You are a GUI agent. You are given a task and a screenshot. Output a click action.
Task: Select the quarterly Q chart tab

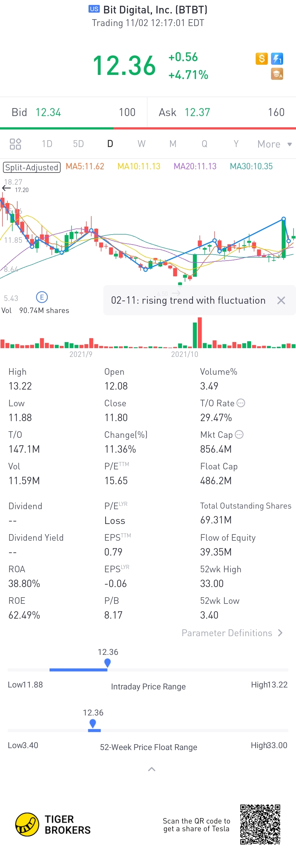[x=204, y=144]
